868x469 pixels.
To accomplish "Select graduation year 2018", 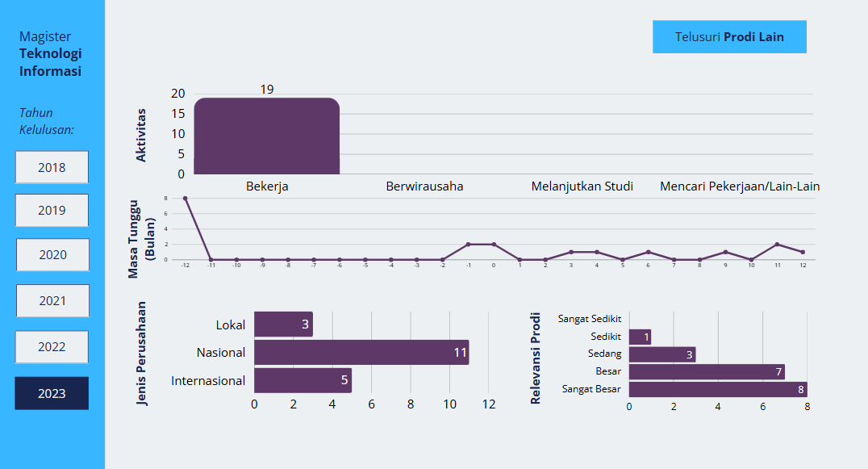I will click(52, 168).
